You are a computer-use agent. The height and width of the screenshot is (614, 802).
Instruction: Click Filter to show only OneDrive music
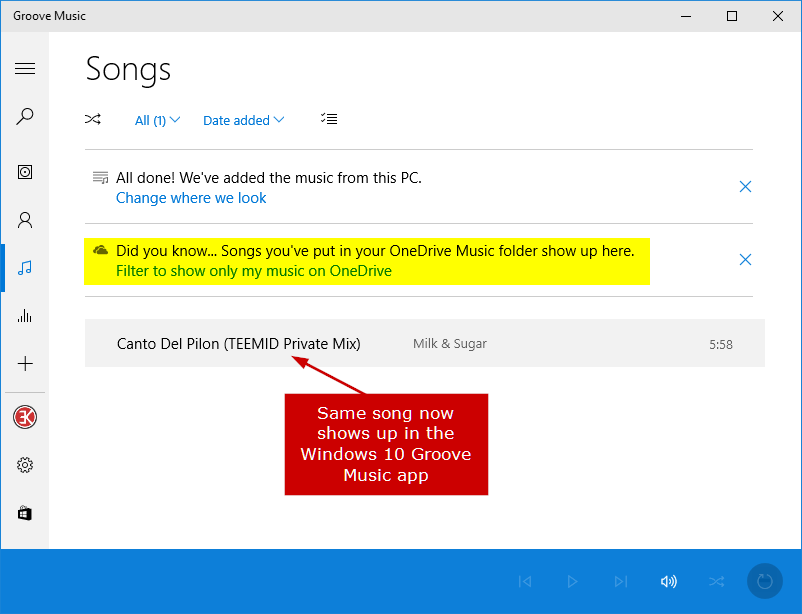[x=254, y=271]
